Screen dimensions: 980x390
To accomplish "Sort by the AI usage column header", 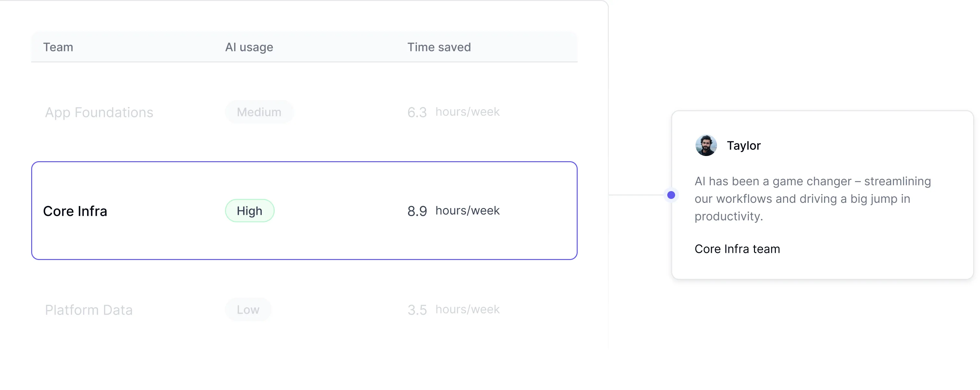I will point(249,47).
